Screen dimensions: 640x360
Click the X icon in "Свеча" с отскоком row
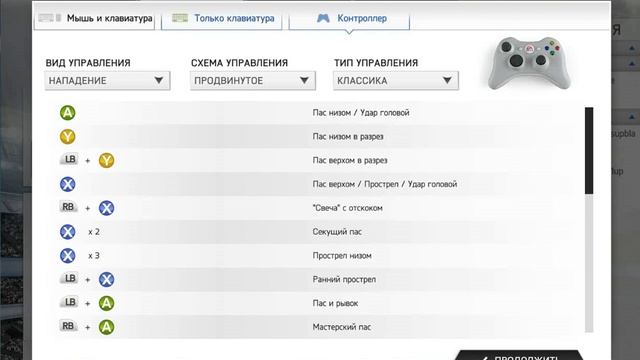click(x=107, y=208)
